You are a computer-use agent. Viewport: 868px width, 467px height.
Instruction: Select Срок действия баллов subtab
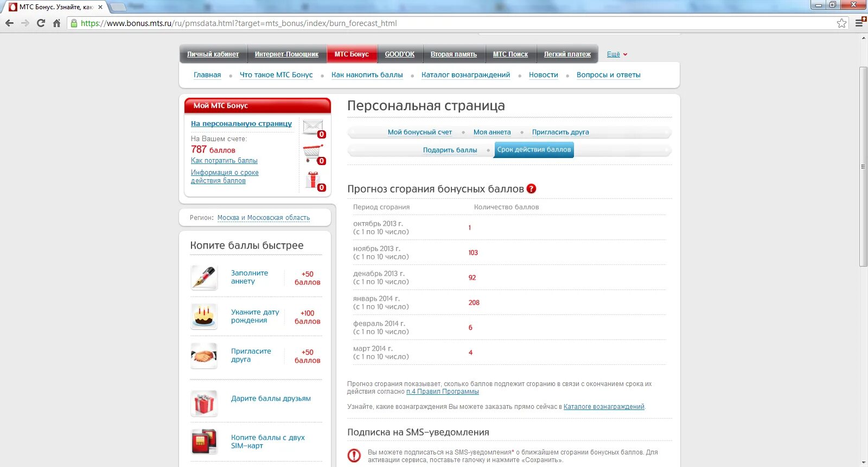[x=534, y=150]
